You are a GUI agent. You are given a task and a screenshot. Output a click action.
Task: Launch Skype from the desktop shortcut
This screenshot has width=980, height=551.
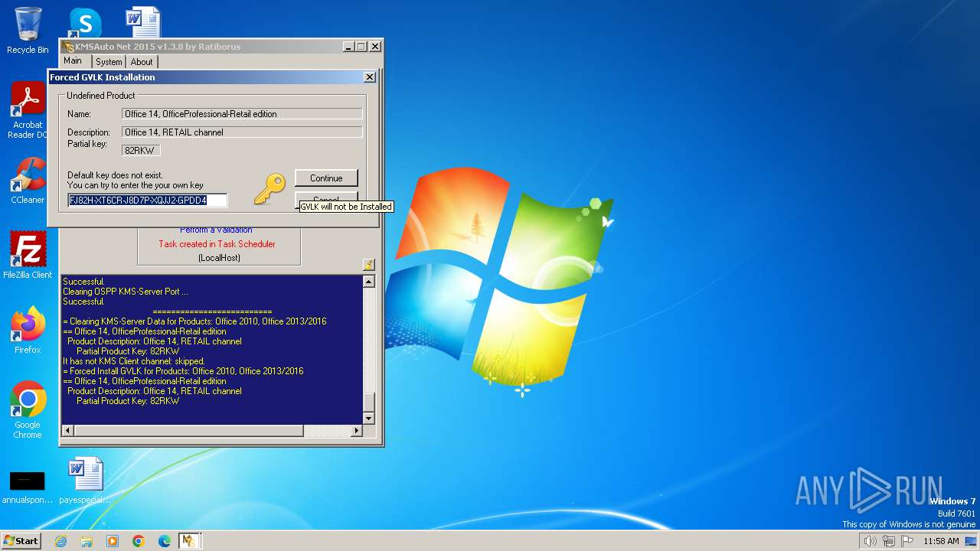tap(84, 23)
